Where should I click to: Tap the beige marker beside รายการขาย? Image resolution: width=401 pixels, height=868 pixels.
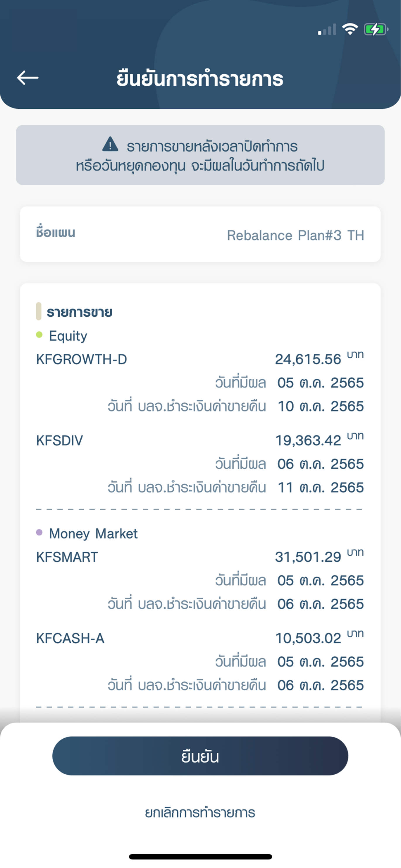[39, 311]
